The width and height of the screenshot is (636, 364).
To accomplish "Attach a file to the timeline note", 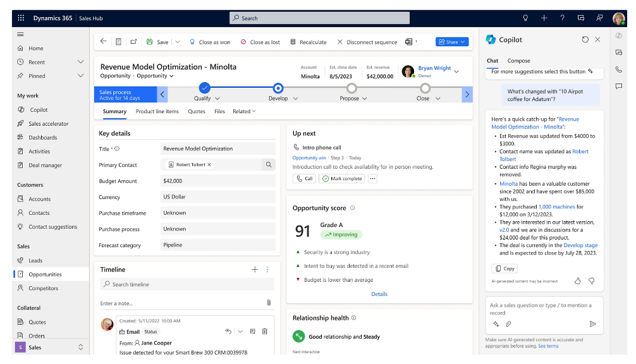I will [269, 303].
